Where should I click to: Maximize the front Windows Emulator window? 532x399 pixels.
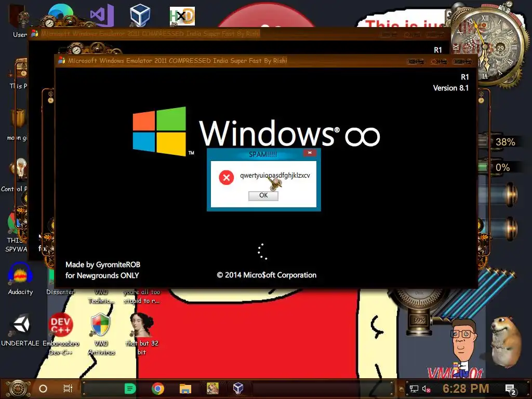pos(439,61)
